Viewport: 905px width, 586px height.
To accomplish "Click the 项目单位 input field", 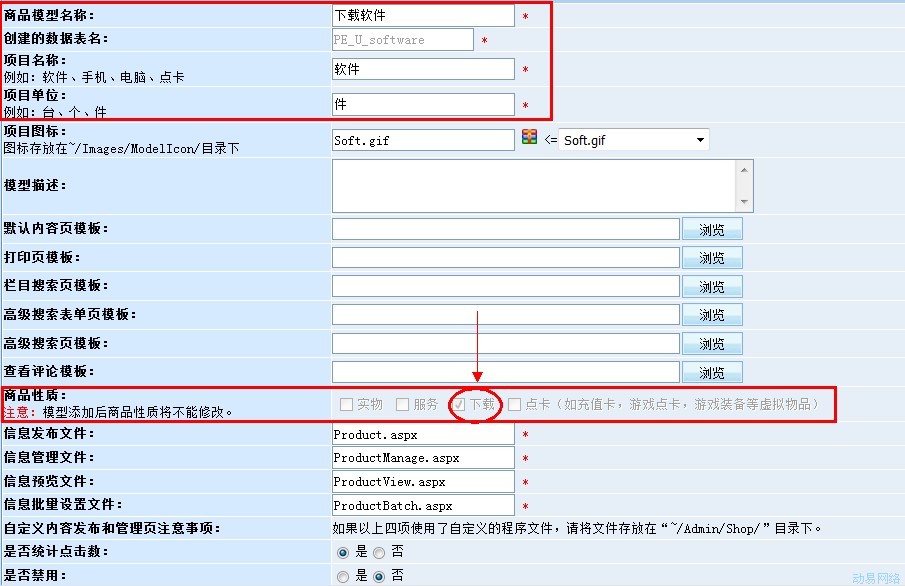I will (x=423, y=104).
